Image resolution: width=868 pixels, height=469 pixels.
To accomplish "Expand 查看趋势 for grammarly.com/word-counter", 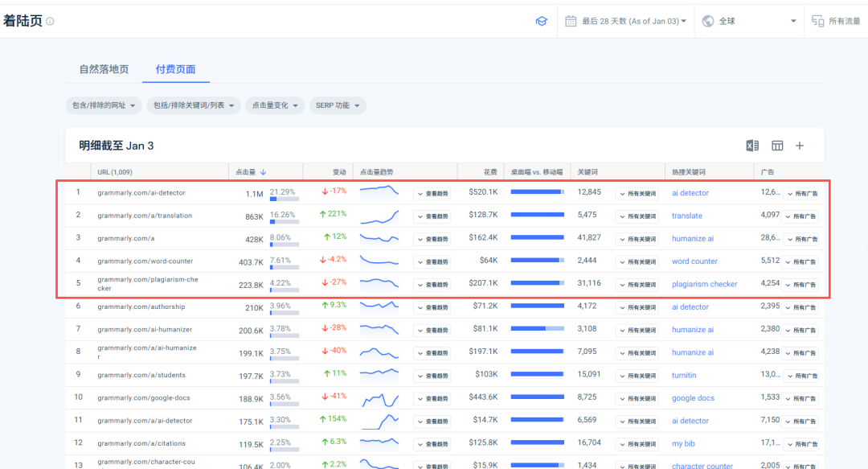I will pyautogui.click(x=432, y=261).
